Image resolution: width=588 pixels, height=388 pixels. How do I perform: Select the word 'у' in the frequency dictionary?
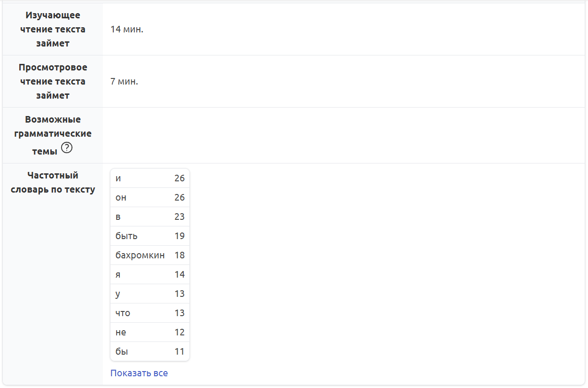[x=118, y=294]
